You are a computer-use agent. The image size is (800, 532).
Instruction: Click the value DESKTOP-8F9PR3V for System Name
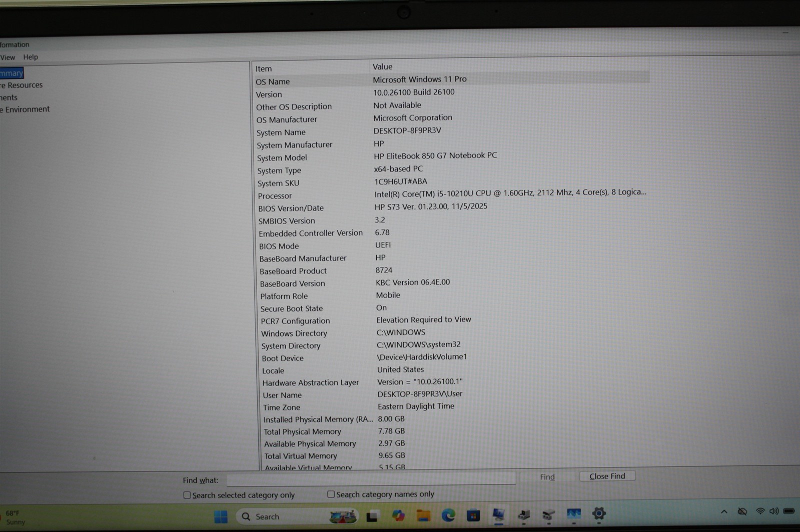(x=407, y=130)
